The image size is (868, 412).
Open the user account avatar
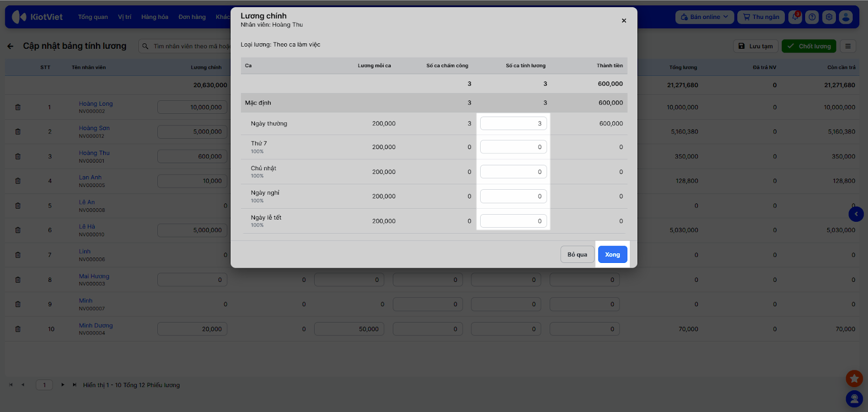pos(846,17)
